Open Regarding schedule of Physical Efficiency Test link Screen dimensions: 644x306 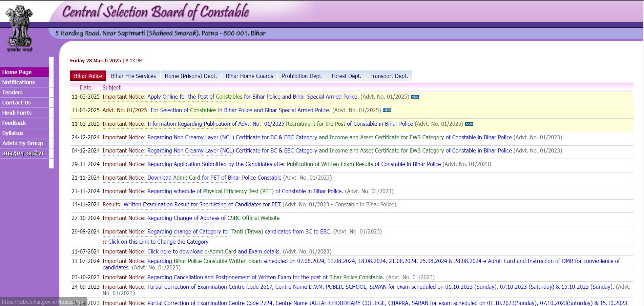tap(245, 191)
